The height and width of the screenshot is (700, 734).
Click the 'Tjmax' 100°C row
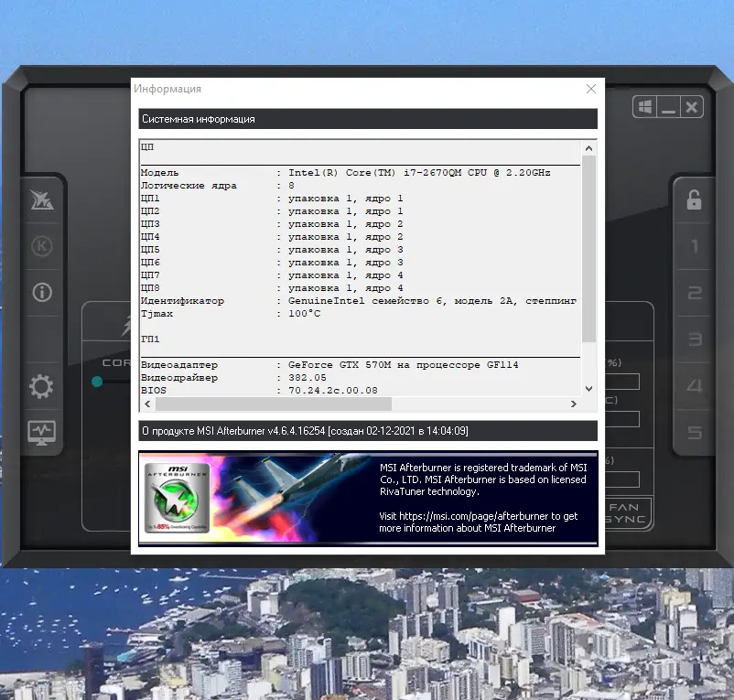pyautogui.click(x=231, y=314)
